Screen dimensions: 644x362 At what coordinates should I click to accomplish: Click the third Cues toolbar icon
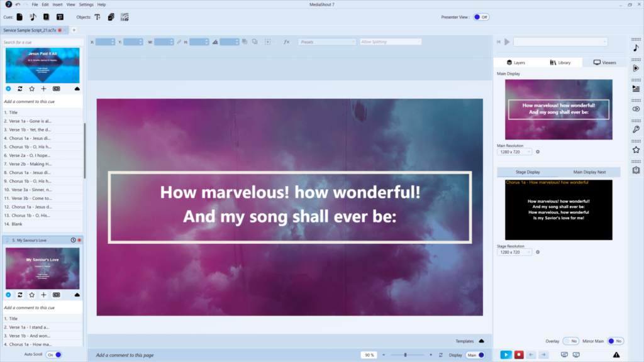[46, 17]
